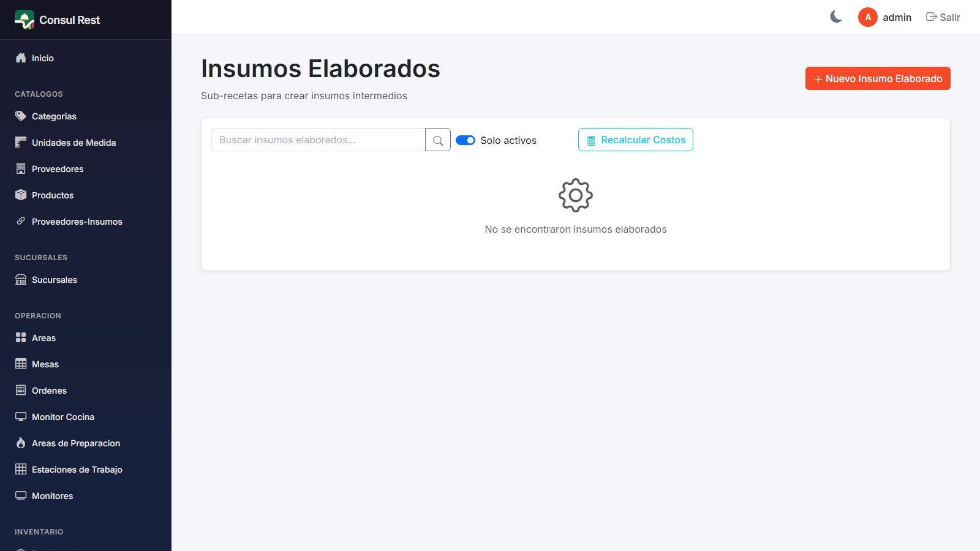Click the Areas grid icon
The width and height of the screenshot is (980, 551).
tap(21, 337)
